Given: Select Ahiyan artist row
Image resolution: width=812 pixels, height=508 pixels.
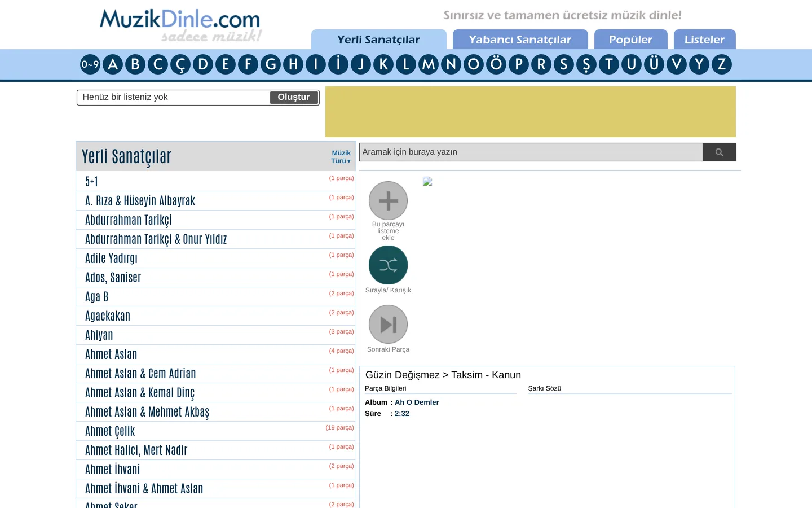Looking at the screenshot, I should [x=216, y=335].
